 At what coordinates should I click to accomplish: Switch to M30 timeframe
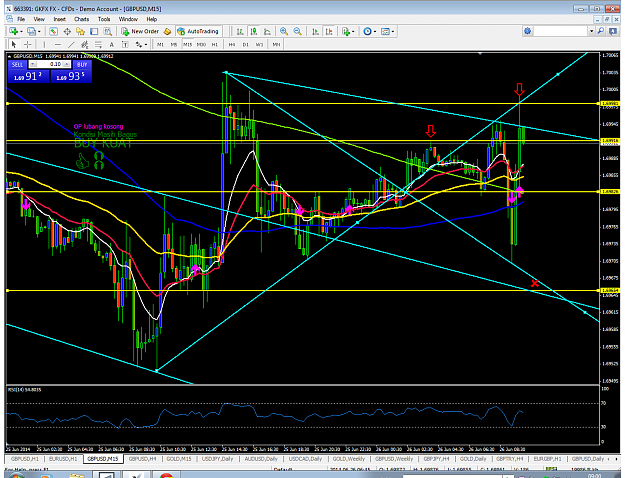pos(201,45)
